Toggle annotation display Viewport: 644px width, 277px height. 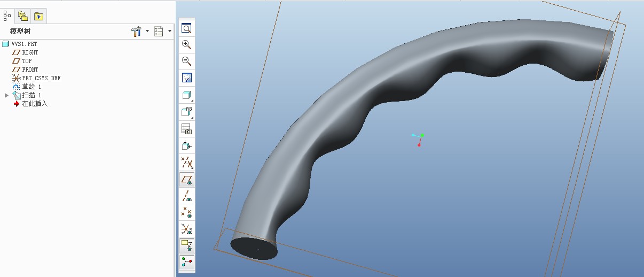(x=186, y=245)
